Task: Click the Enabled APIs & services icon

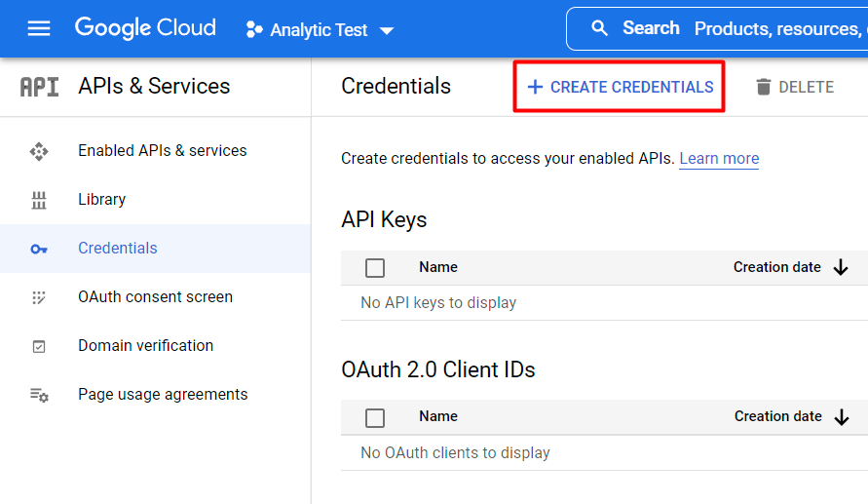Action: click(x=39, y=151)
